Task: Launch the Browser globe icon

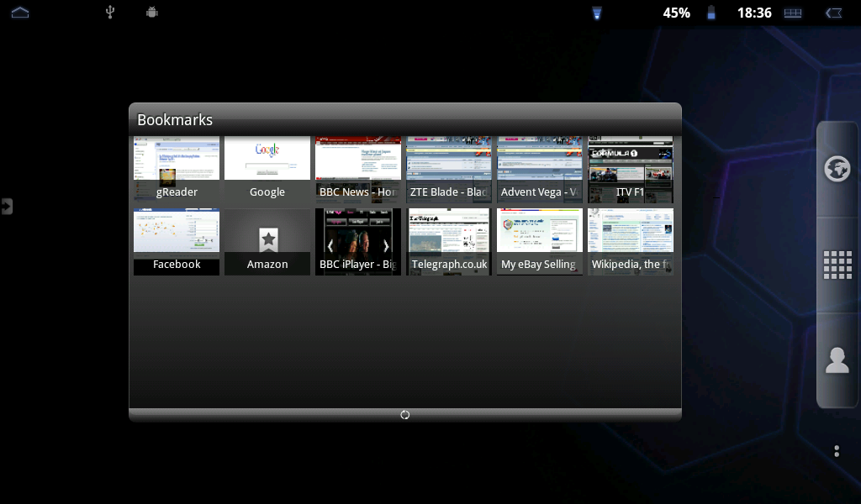Action: (x=837, y=169)
